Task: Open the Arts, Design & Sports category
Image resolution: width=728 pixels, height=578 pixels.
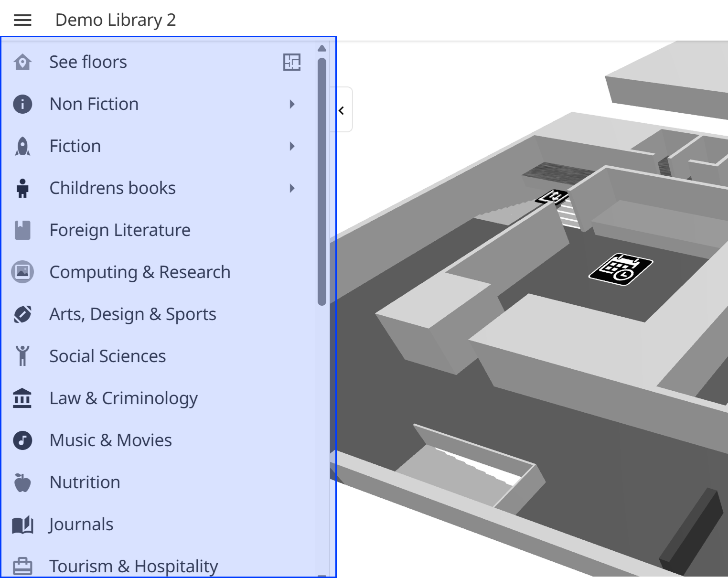Action: click(x=133, y=314)
